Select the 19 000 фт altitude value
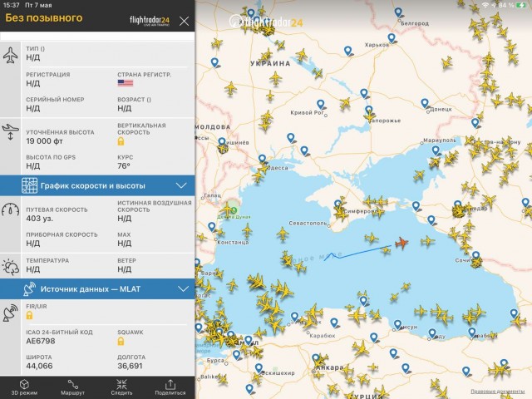Screen dimensions: 532x399 (44, 141)
